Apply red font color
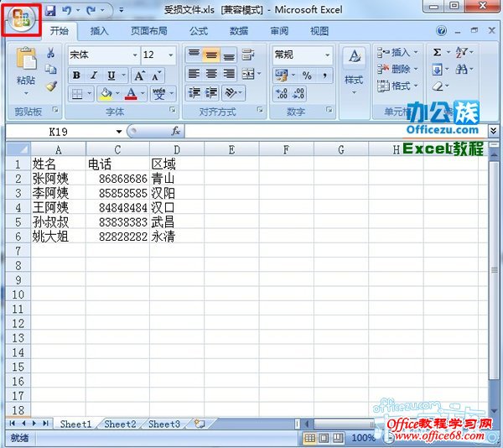This screenshot has height=448, width=503. click(x=131, y=94)
